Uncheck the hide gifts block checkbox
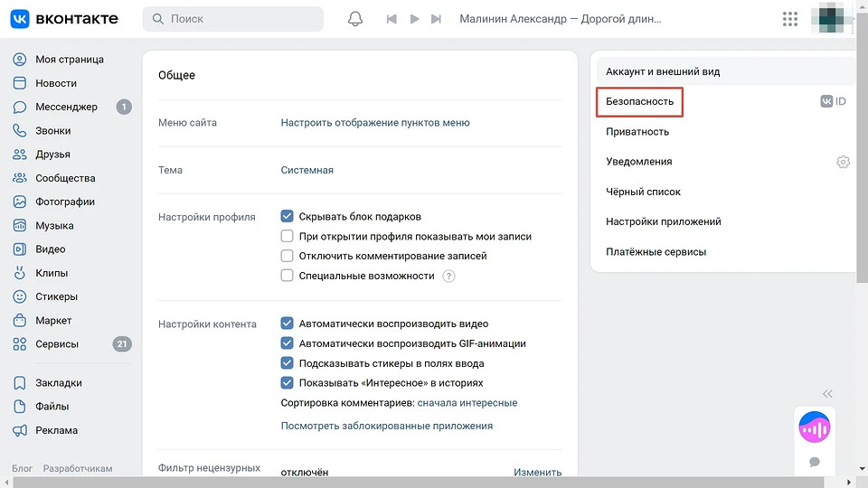Viewport: 868px width, 488px height. point(288,217)
